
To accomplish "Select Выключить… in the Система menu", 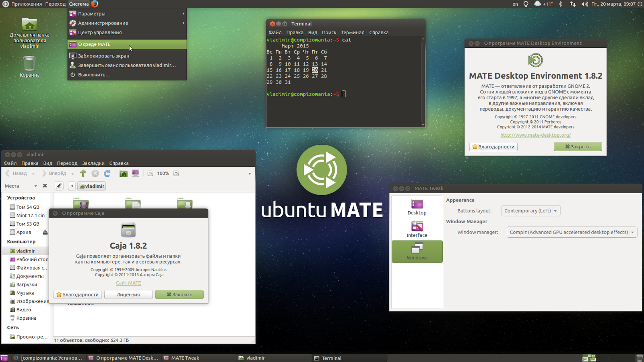I will pyautogui.click(x=127, y=75).
